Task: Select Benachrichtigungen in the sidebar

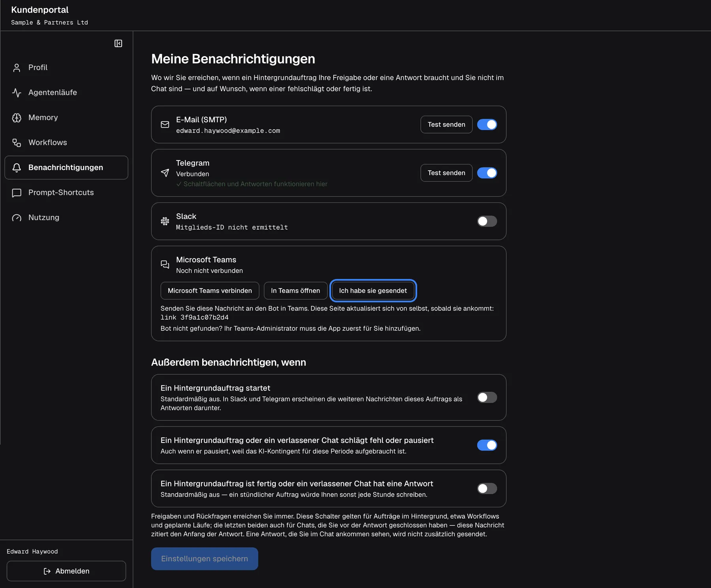Action: coord(66,168)
